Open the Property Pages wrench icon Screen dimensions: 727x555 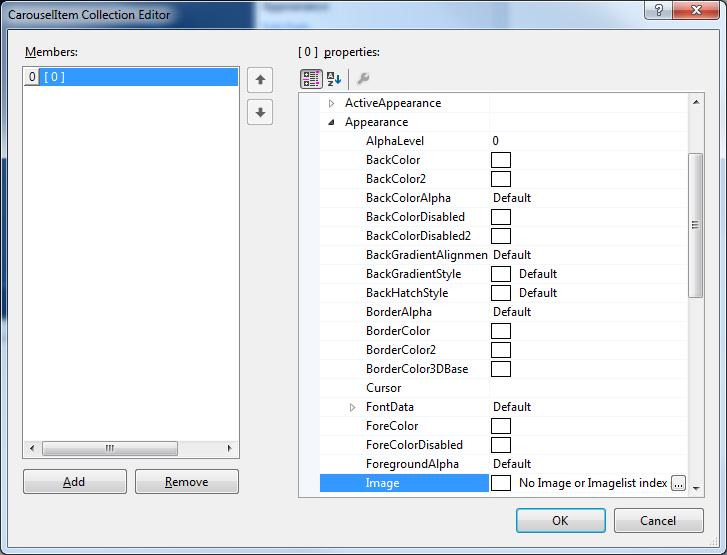click(363, 79)
